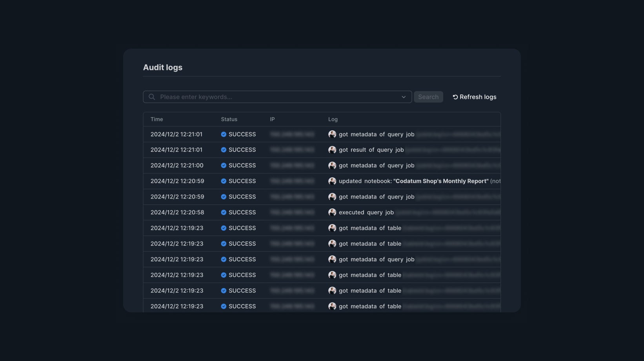The width and height of the screenshot is (644, 361).
Task: Click user avatar on executed query job row
Action: pyautogui.click(x=332, y=212)
